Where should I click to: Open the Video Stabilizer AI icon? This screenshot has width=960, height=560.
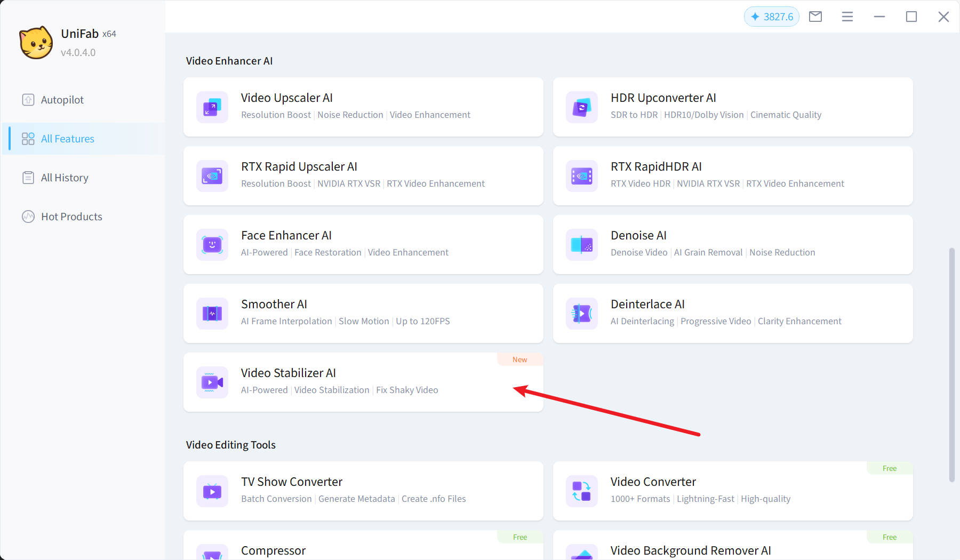(x=212, y=382)
